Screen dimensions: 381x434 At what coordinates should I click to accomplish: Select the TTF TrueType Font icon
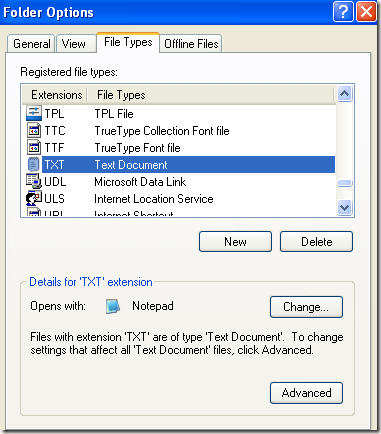34,147
